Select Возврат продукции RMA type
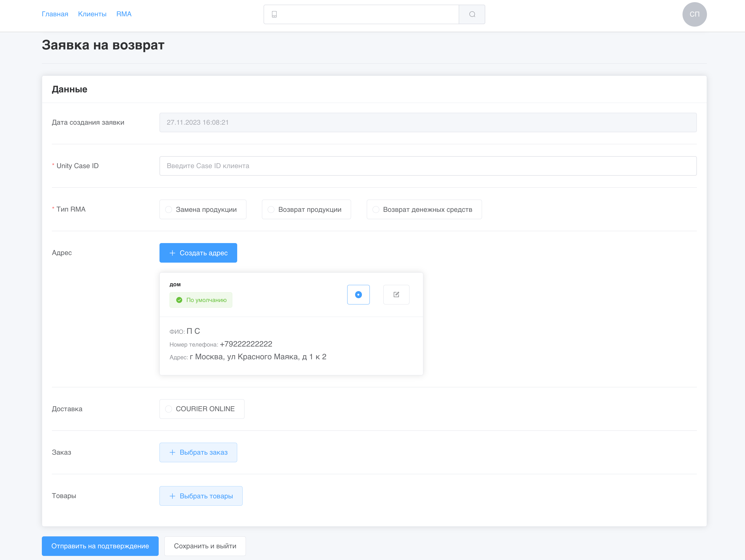Image resolution: width=745 pixels, height=560 pixels. 271,209
